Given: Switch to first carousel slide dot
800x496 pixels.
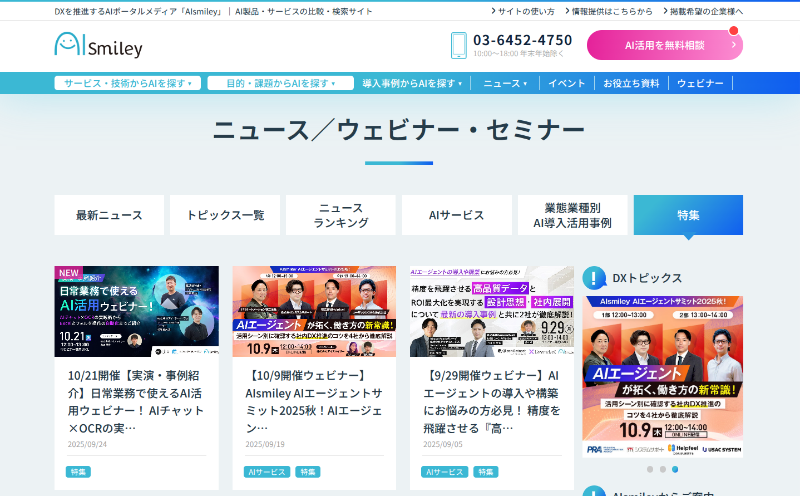Looking at the screenshot, I should [x=650, y=469].
